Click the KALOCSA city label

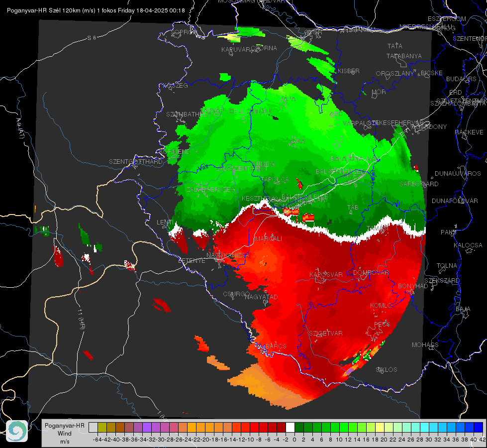click(x=468, y=245)
